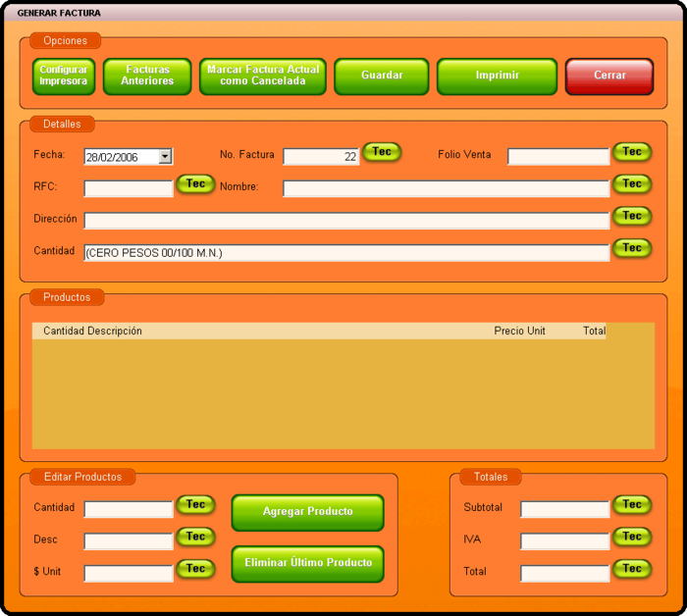Open the Fecha date dropdown arrow
687x616 pixels.
(x=165, y=156)
